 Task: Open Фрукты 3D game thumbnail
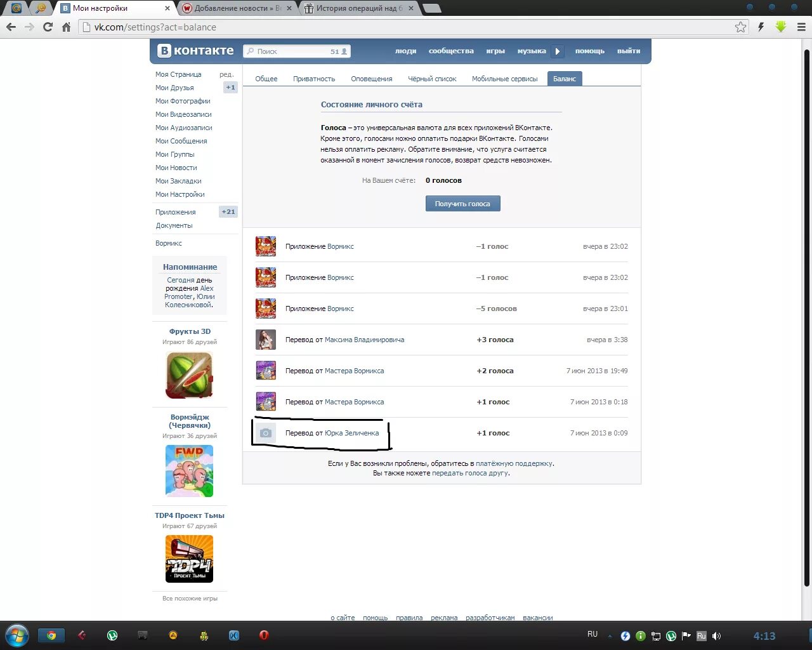(x=190, y=376)
